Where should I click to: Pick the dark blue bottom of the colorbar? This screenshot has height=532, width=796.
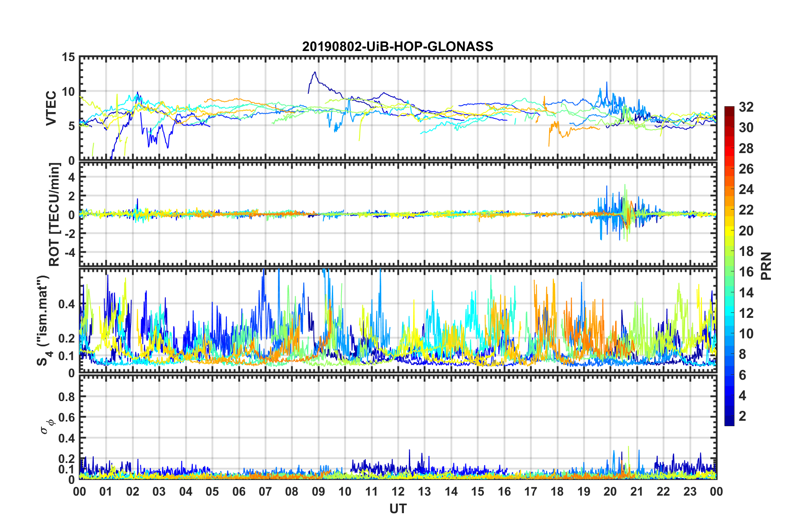(x=729, y=422)
